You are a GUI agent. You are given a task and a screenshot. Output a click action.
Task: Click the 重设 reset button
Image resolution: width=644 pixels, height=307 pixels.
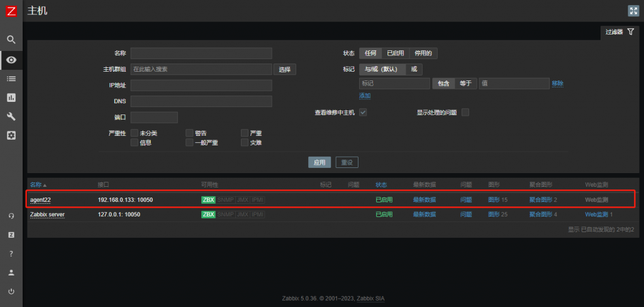pyautogui.click(x=347, y=162)
